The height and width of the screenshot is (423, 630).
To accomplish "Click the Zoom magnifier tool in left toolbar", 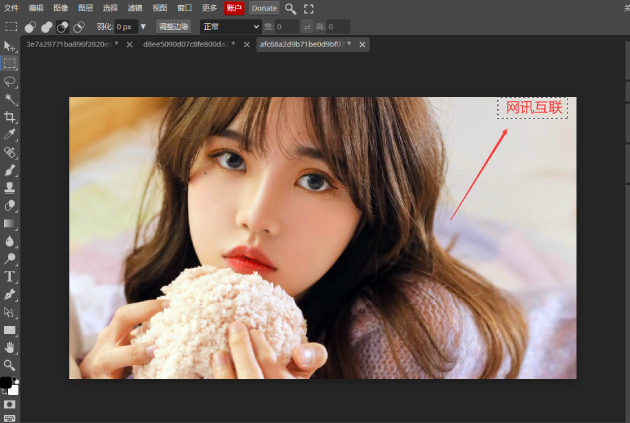I will pyautogui.click(x=10, y=365).
